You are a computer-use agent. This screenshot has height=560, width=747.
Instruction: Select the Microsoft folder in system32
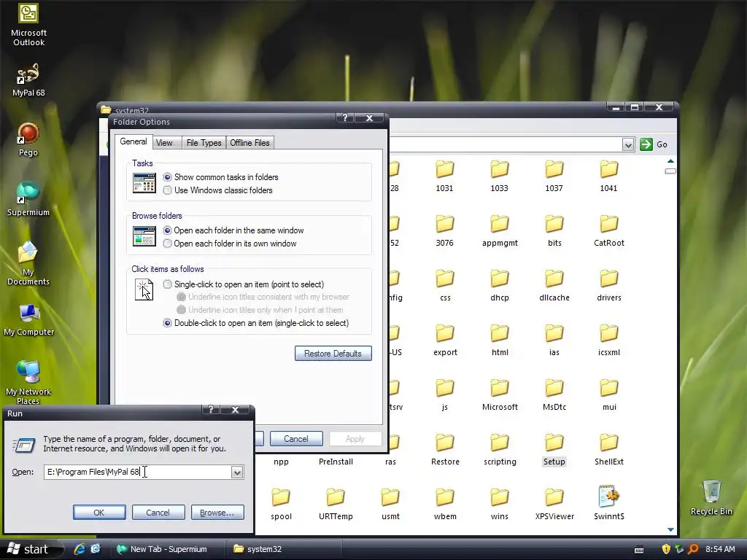click(500, 395)
